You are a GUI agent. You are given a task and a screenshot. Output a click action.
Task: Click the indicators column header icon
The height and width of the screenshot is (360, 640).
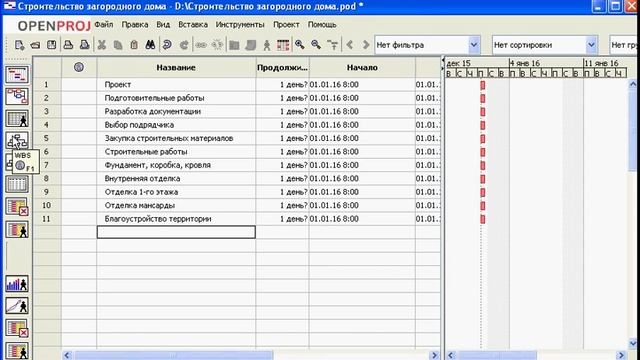point(79,67)
